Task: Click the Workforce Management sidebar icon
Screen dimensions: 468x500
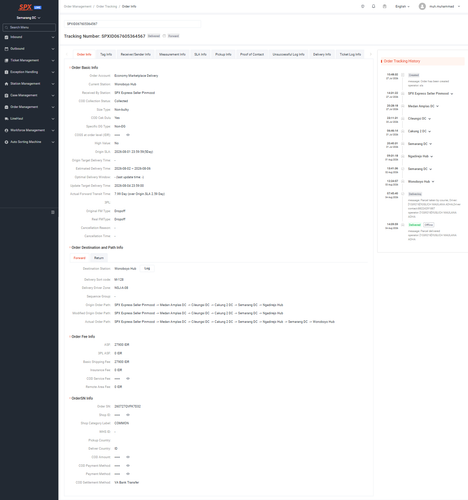Action: coord(6,130)
